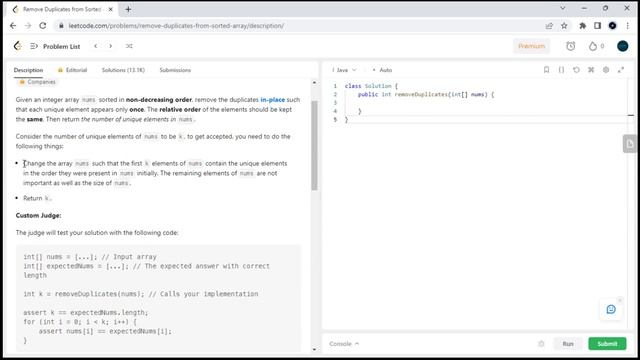Click the Return k bullet text
Image resolution: width=640 pixels, height=360 pixels.
coord(38,198)
